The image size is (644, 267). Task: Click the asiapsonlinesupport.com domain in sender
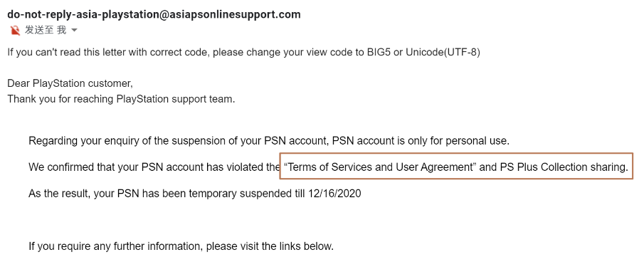pos(236,14)
